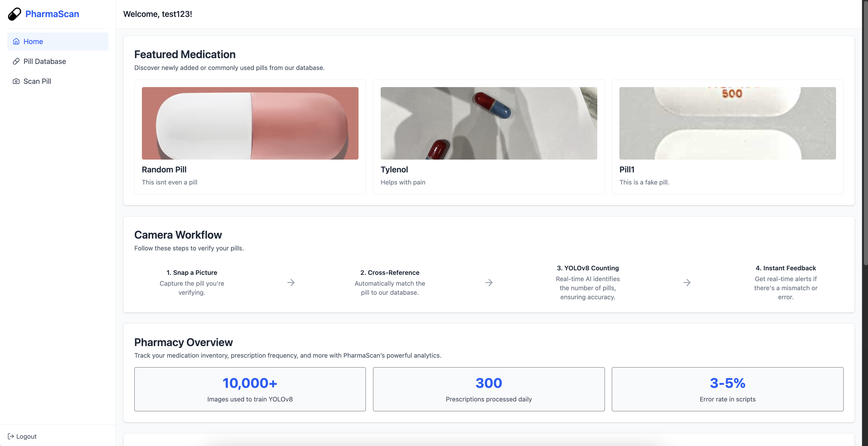
Task: Select the 300 prescriptions daily card
Action: (489, 389)
